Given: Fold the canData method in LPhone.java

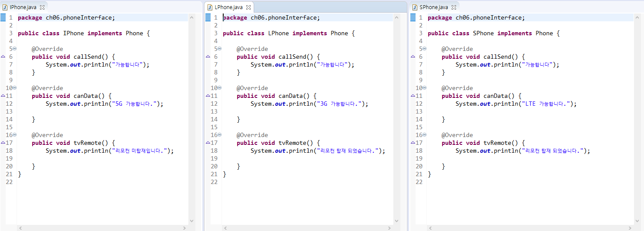Looking at the screenshot, I should pyautogui.click(x=219, y=88).
